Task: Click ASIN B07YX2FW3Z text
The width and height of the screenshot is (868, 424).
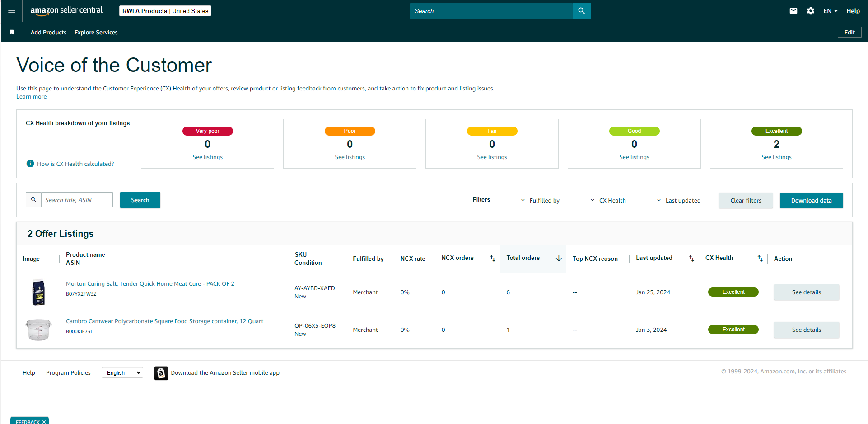Action: [81, 294]
